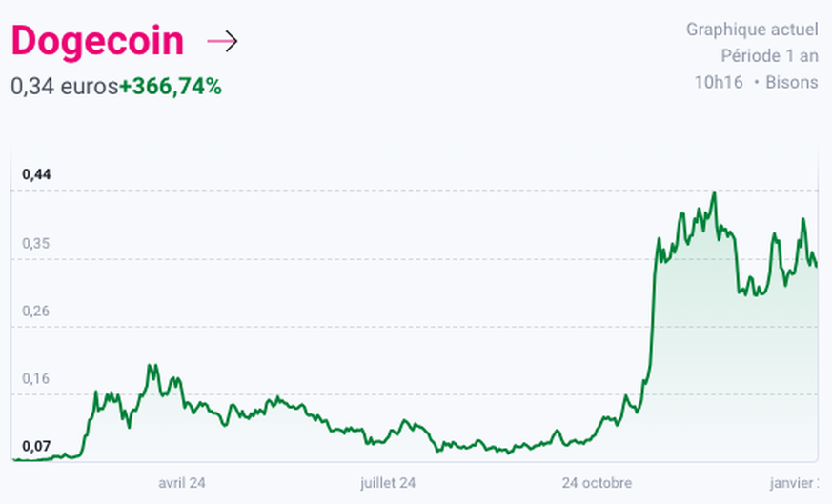Select the avril 24 date marker
The image size is (832, 504).
183,483
